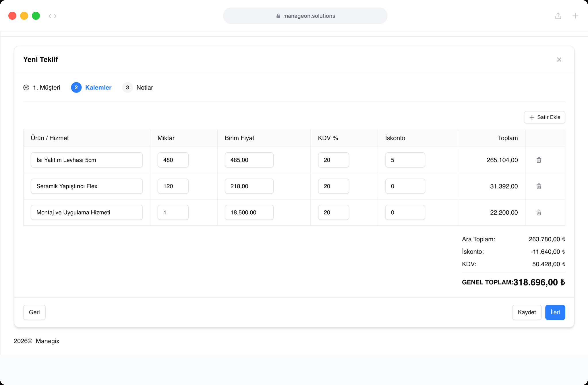Save the offer with Kaydet

pyautogui.click(x=527, y=312)
